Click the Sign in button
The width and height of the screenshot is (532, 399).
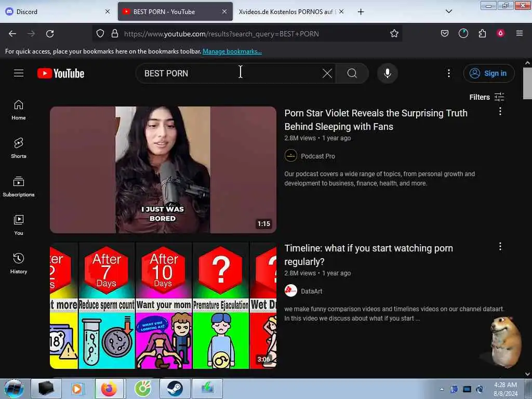(489, 73)
